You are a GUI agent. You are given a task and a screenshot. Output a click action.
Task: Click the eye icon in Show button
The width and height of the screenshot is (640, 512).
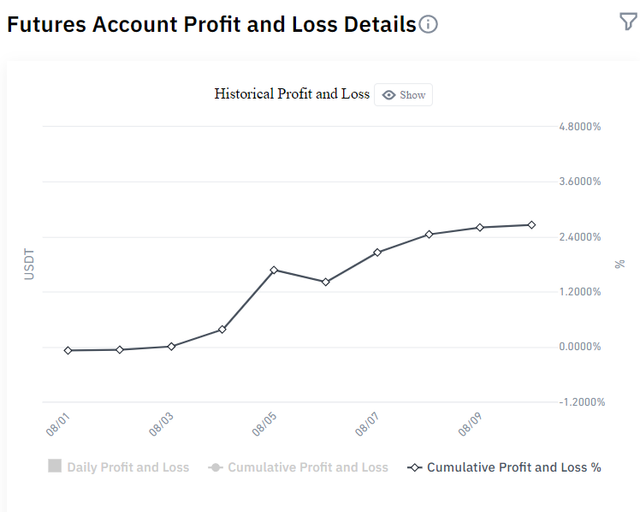pos(389,95)
